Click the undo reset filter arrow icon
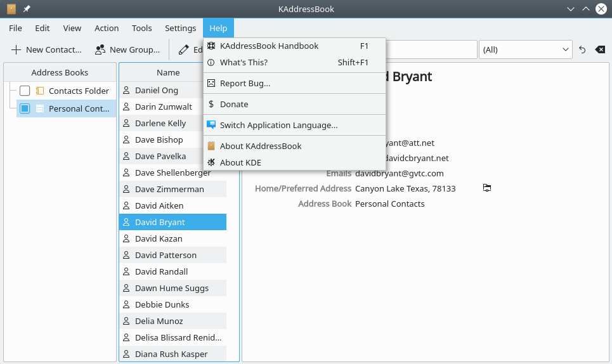This screenshot has height=364, width=612. (x=582, y=50)
